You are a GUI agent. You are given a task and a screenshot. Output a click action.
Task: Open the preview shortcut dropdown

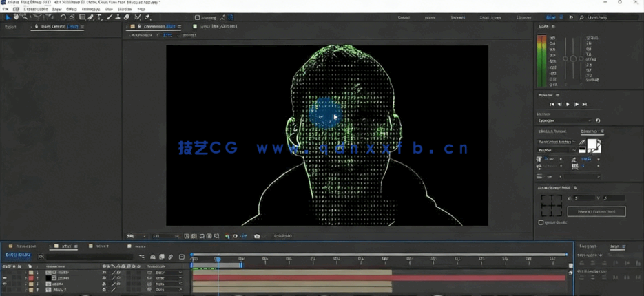point(563,120)
